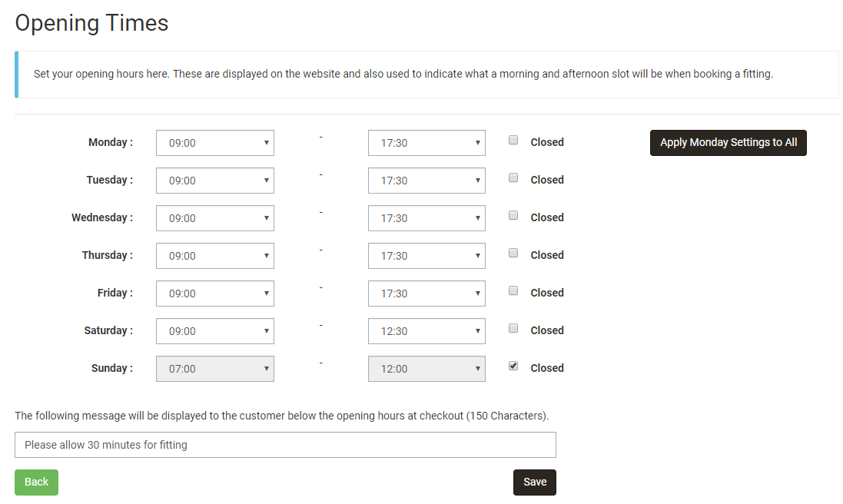This screenshot has width=843, height=504.
Task: Enable Closed for Thursday
Action: pos(513,254)
